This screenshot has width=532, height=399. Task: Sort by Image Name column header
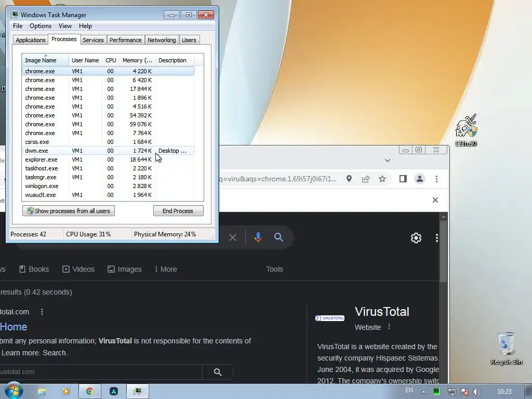(46, 60)
